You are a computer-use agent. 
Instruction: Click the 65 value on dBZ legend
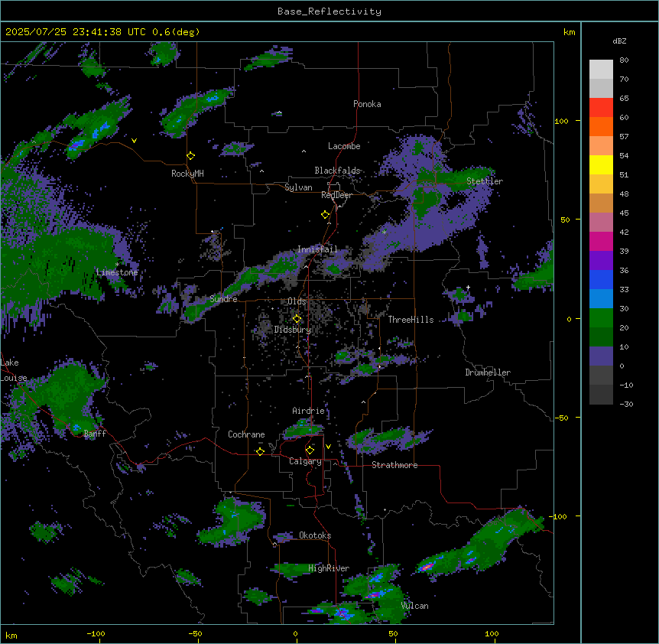coord(624,99)
